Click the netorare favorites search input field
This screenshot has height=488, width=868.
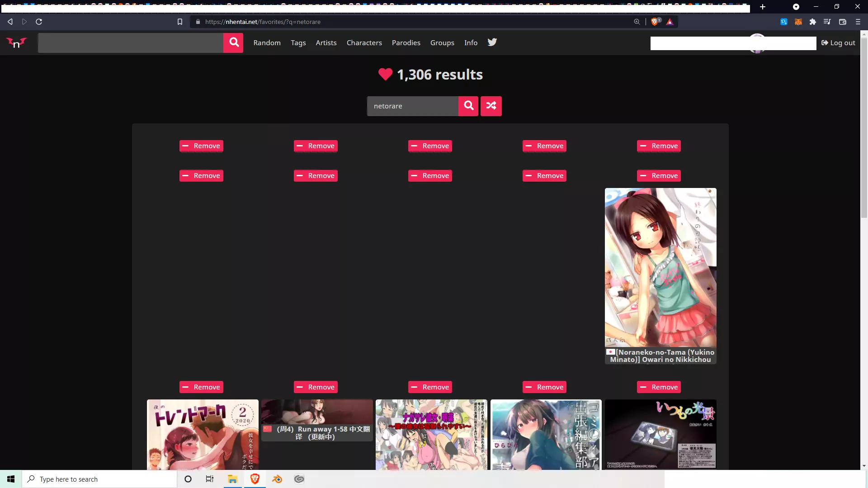pyautogui.click(x=412, y=106)
